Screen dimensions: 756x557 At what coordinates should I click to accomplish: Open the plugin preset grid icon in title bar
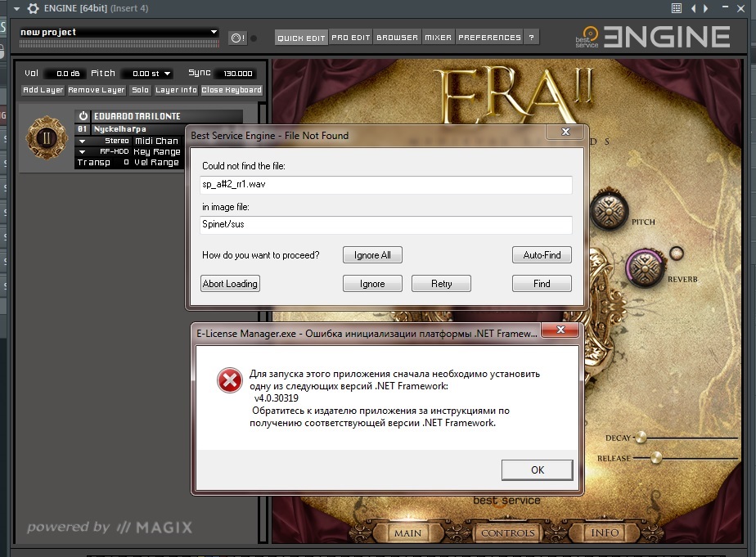coord(677,8)
